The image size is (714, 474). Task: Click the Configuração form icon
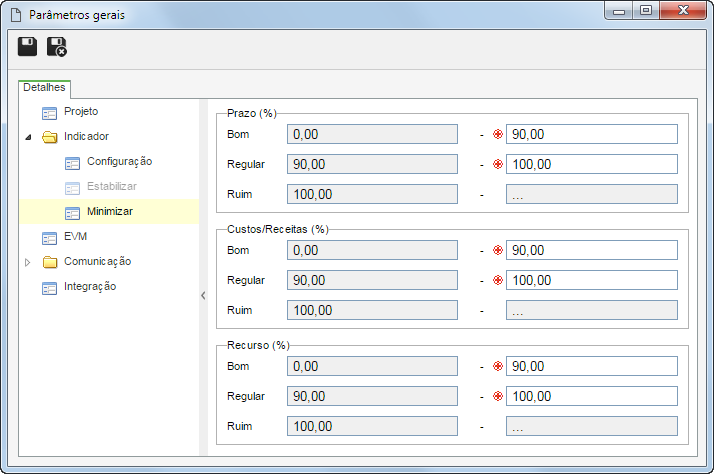coord(72,163)
